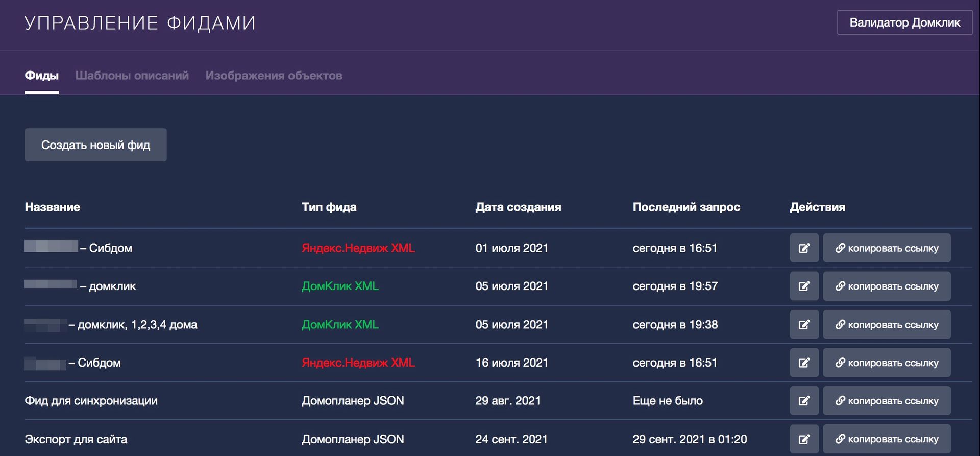This screenshot has height=456, width=980.
Task: Copy link for домклик, 1,2,3,4 дома feed
Action: 887,324
